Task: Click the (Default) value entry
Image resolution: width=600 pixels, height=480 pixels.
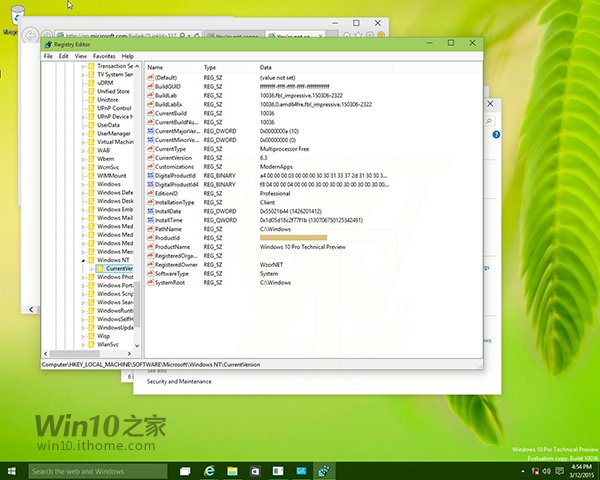Action: coord(166,78)
